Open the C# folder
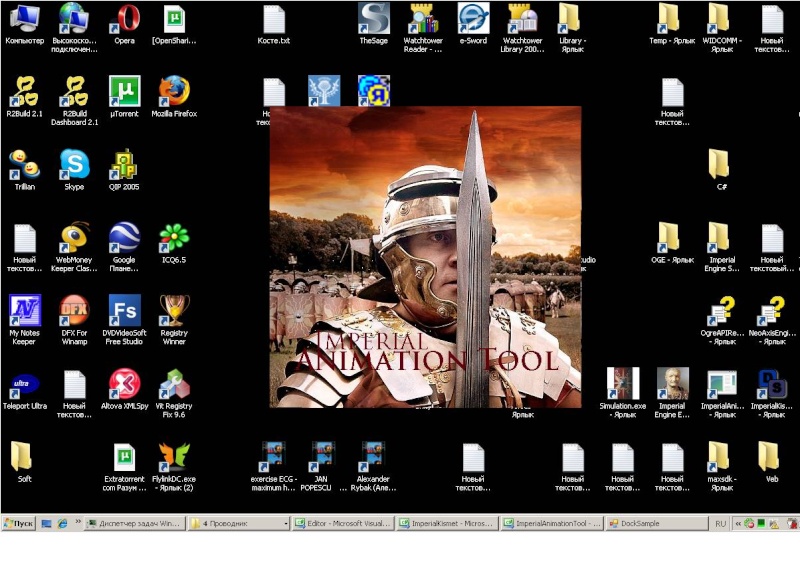This screenshot has height=566, width=800. click(x=721, y=170)
